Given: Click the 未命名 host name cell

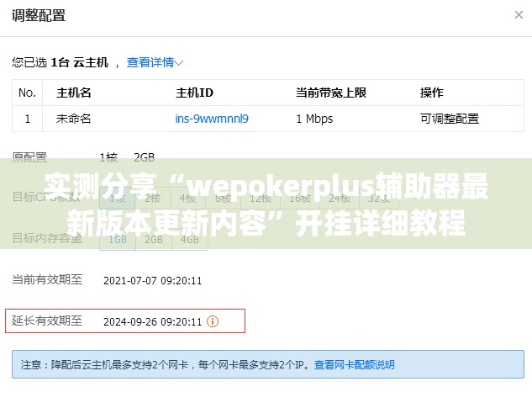Looking at the screenshot, I should (74, 119).
